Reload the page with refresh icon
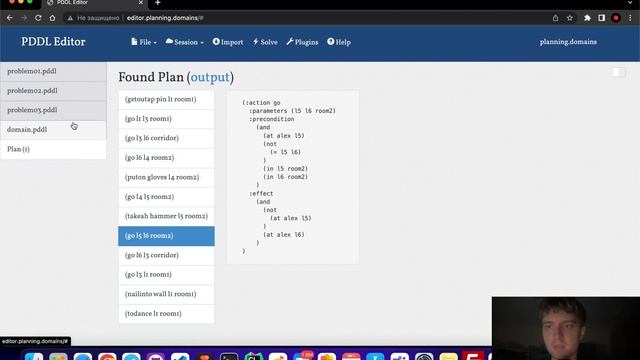 pyautogui.click(x=38, y=18)
